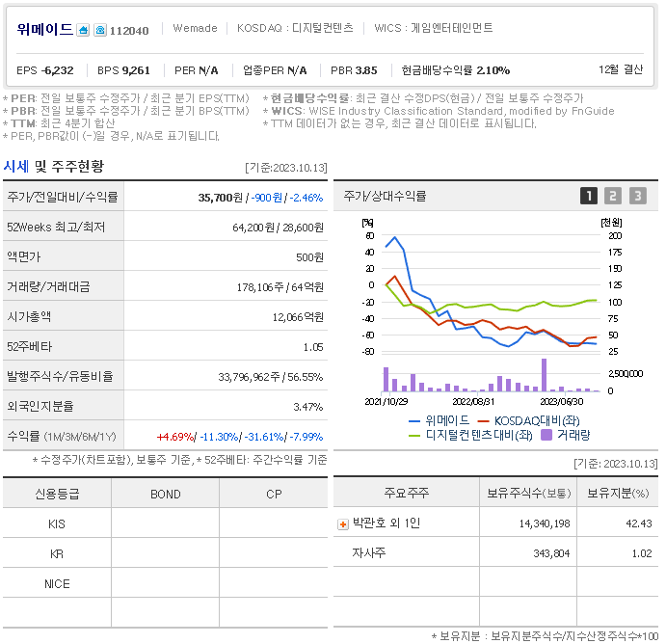The width and height of the screenshot is (666, 644).
Task: Click the KOSDAQ : 디지털컨텐츠 classification
Action: click(x=295, y=28)
